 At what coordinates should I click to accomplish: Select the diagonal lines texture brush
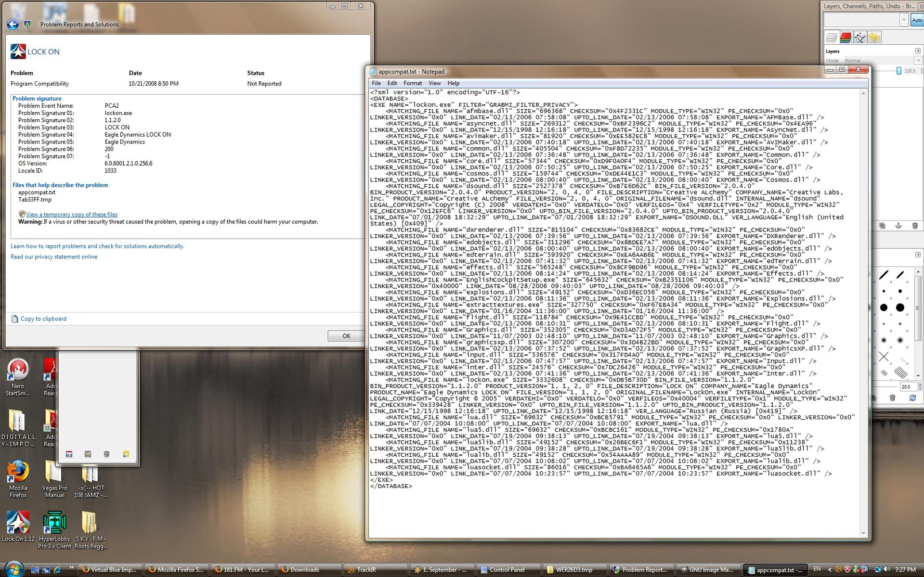[900, 372]
